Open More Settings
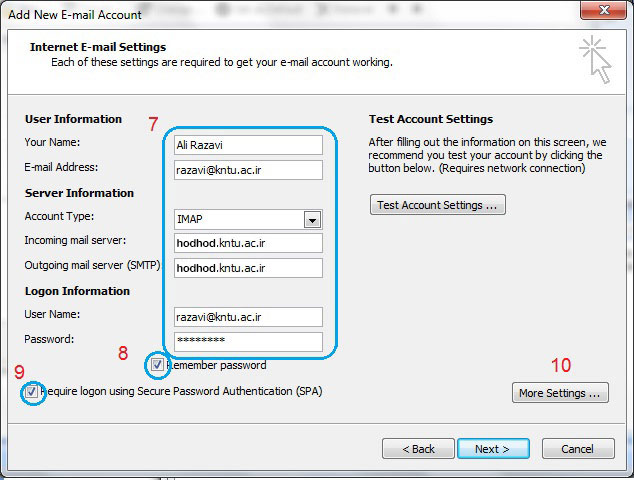This screenshot has width=634, height=480. coord(560,393)
